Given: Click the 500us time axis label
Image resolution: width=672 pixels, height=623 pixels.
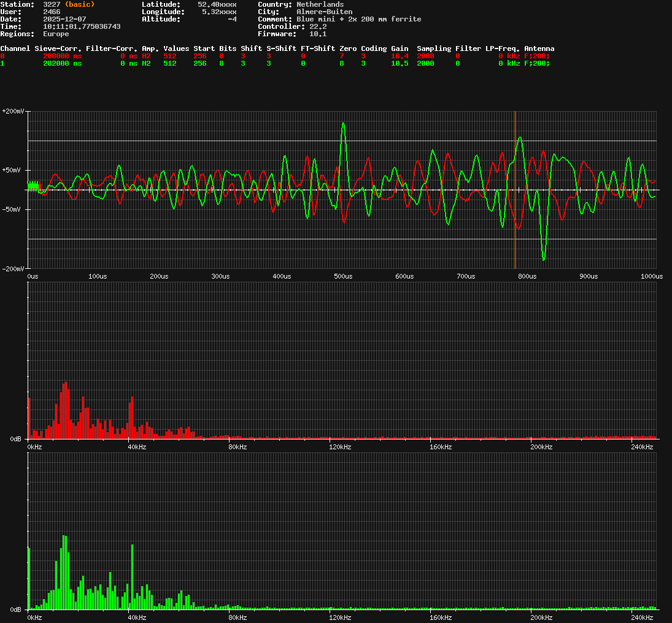Looking at the screenshot, I should pyautogui.click(x=343, y=276).
